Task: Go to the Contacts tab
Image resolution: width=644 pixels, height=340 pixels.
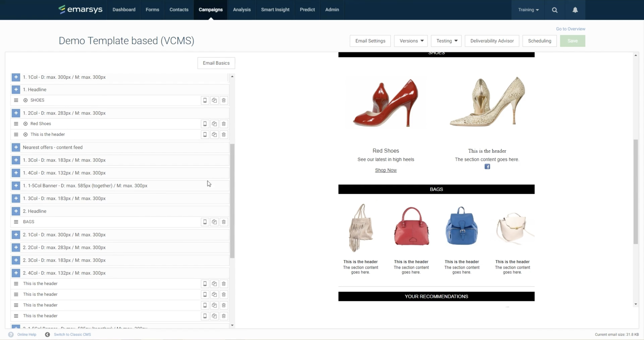Action: click(179, 10)
